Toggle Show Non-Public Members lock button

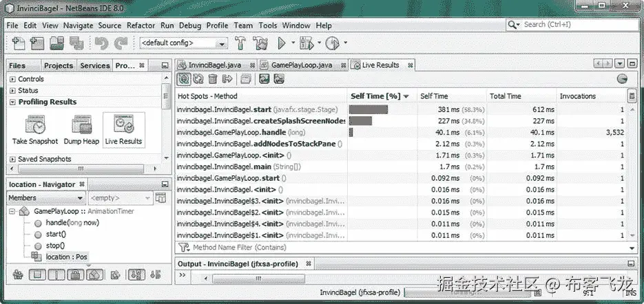coord(75,274)
